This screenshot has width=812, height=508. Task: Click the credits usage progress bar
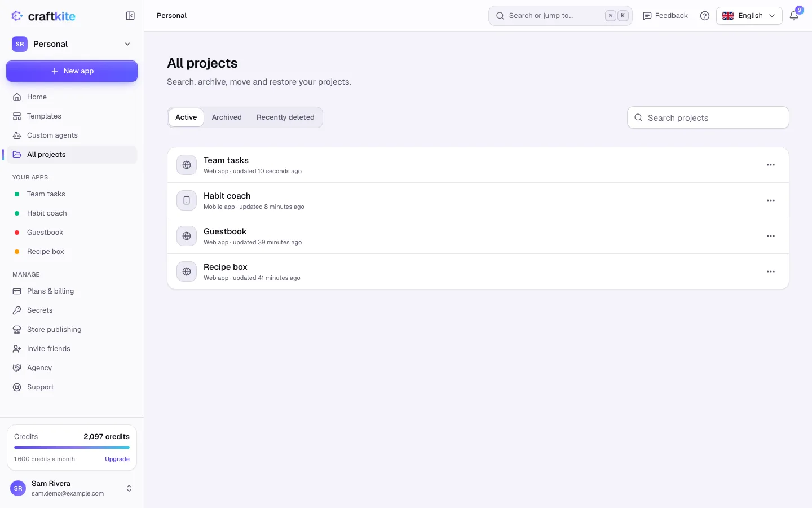pos(72,448)
